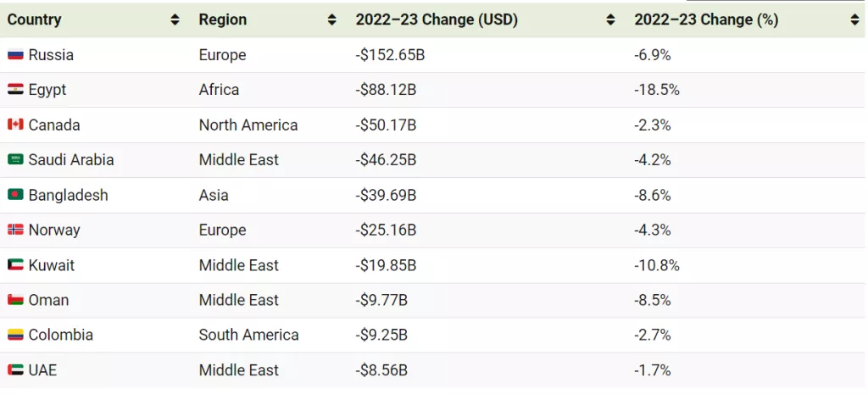The width and height of the screenshot is (868, 394).
Task: Click the Region column header label
Action: pyautogui.click(x=223, y=19)
